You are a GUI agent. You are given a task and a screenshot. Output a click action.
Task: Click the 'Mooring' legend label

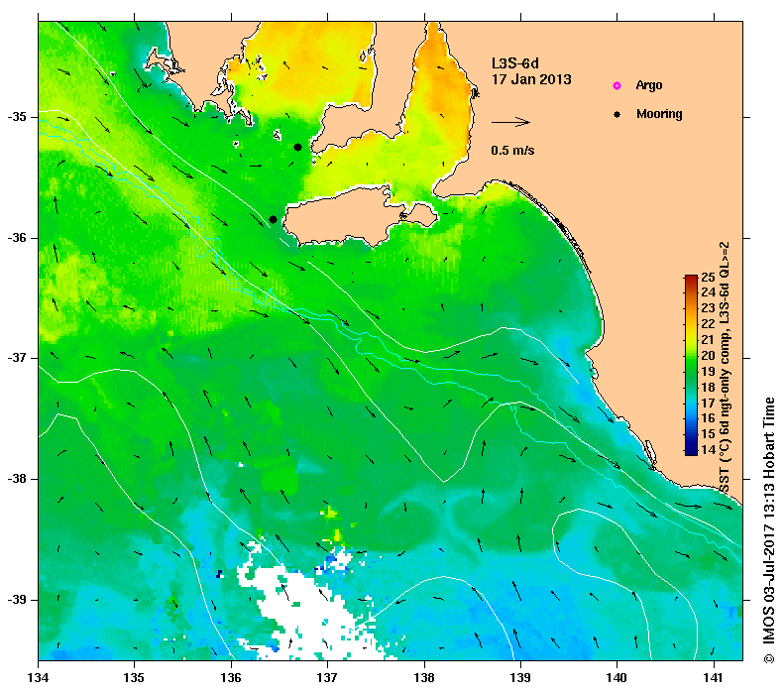coord(659,114)
